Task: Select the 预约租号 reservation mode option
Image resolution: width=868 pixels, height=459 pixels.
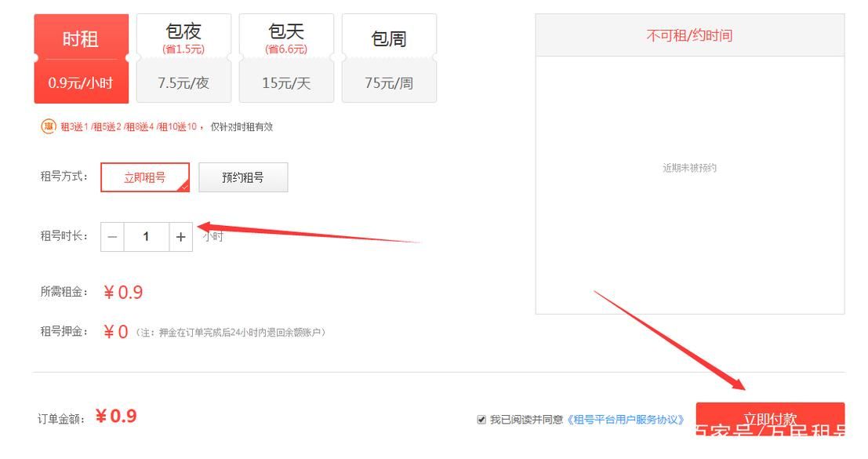Action: (243, 177)
